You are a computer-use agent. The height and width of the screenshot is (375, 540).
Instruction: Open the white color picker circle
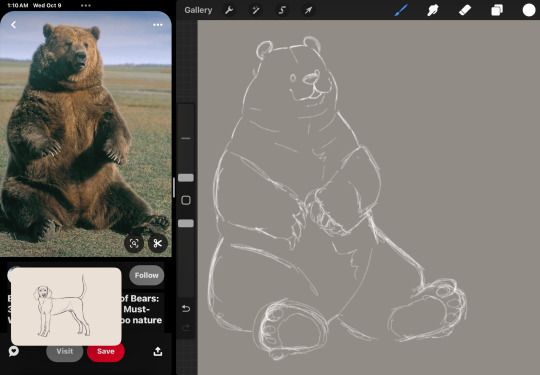coord(529,10)
